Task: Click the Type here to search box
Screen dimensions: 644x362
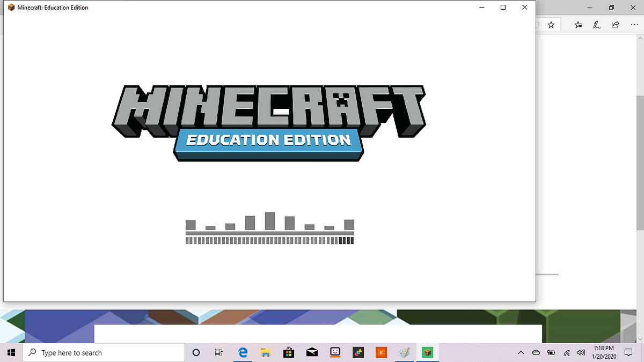Action: point(104,352)
